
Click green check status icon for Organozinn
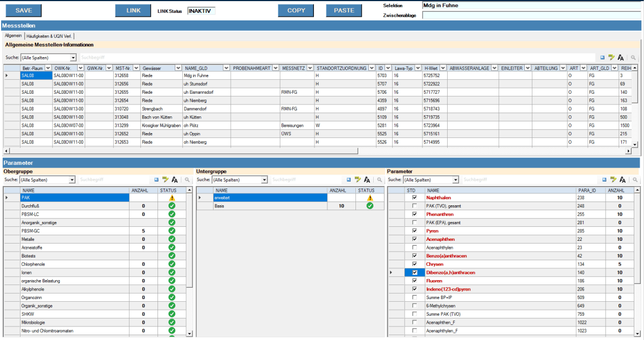[172, 297]
